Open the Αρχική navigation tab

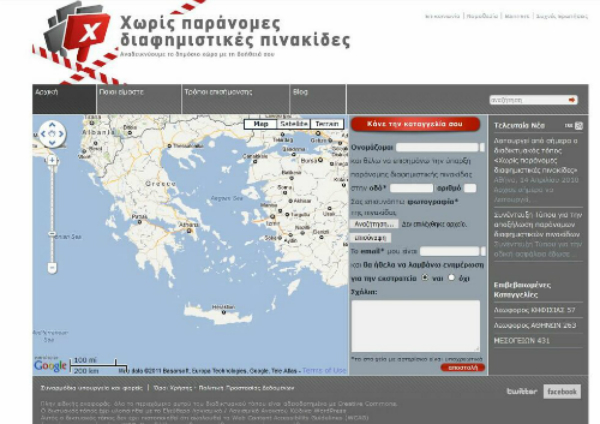click(64, 99)
